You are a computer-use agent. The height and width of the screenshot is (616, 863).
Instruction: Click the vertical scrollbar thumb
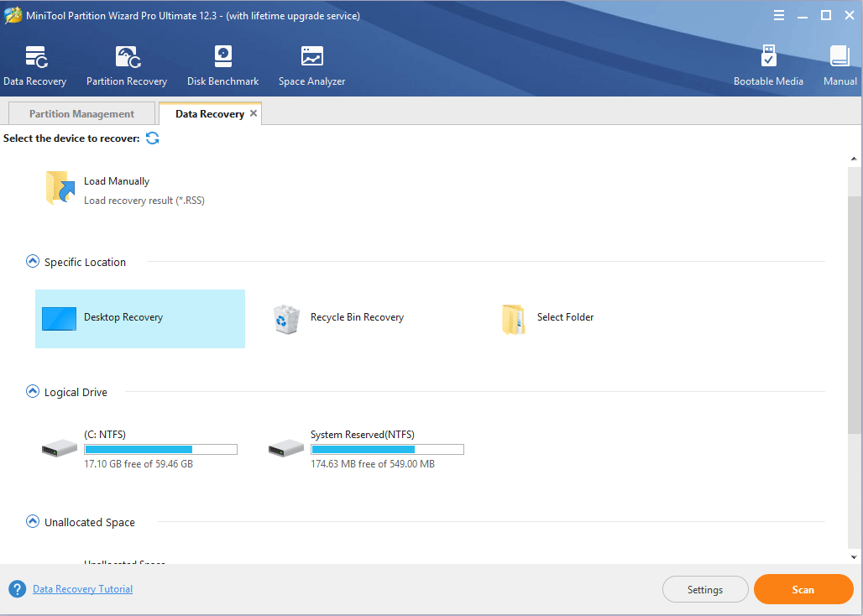pyautogui.click(x=854, y=314)
